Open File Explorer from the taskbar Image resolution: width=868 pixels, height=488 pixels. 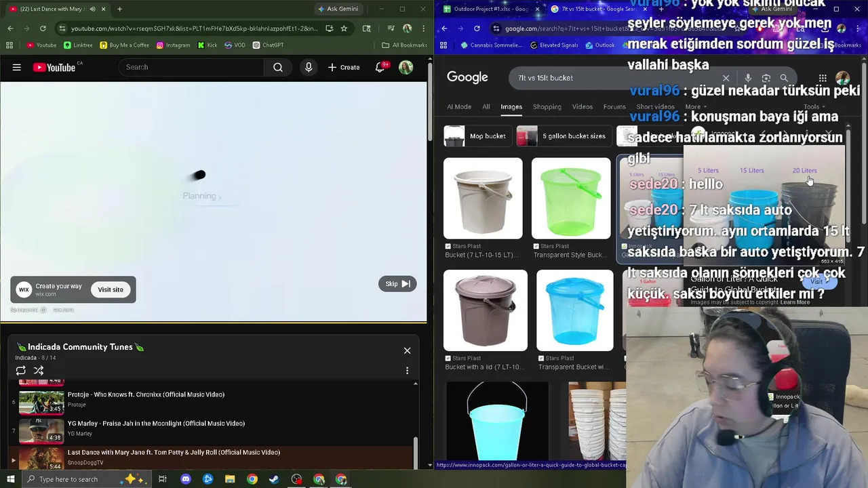[x=230, y=479]
